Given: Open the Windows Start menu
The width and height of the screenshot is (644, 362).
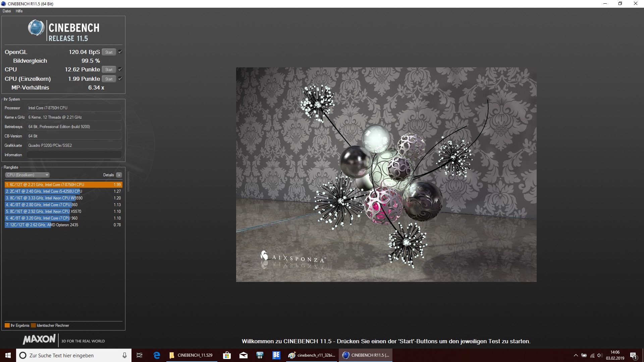Looking at the screenshot, I should click(x=8, y=355).
